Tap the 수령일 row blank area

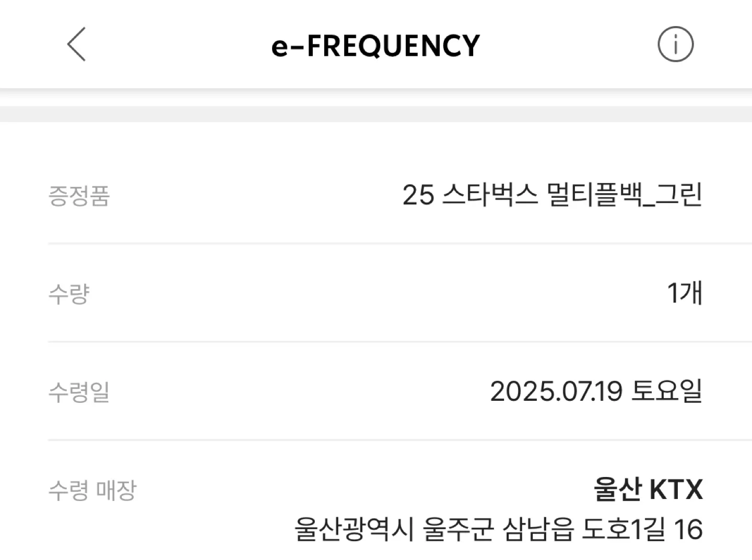click(298, 391)
